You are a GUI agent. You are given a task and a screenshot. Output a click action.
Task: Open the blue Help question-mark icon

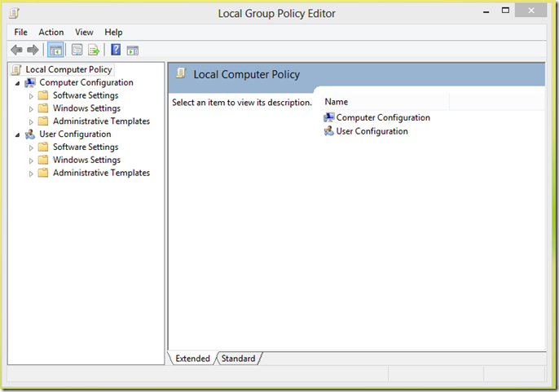(116, 50)
